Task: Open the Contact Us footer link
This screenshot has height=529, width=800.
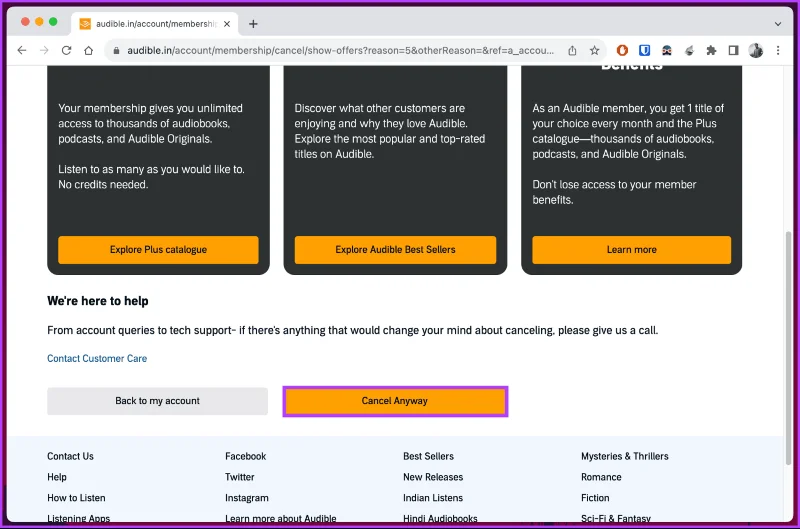Action: 70,456
